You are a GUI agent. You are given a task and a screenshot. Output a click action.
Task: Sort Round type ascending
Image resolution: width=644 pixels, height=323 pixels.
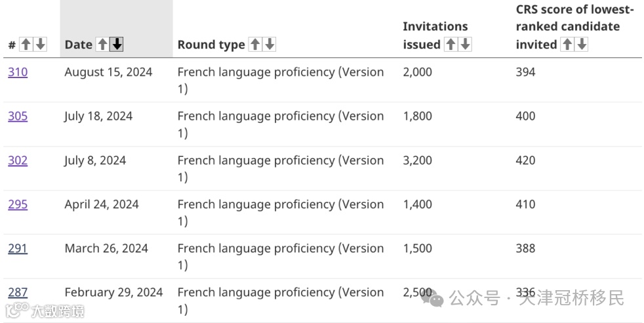click(x=255, y=45)
